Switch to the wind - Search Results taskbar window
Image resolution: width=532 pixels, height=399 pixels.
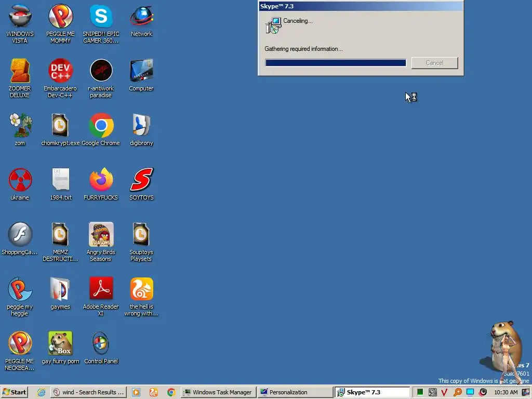tap(89, 392)
